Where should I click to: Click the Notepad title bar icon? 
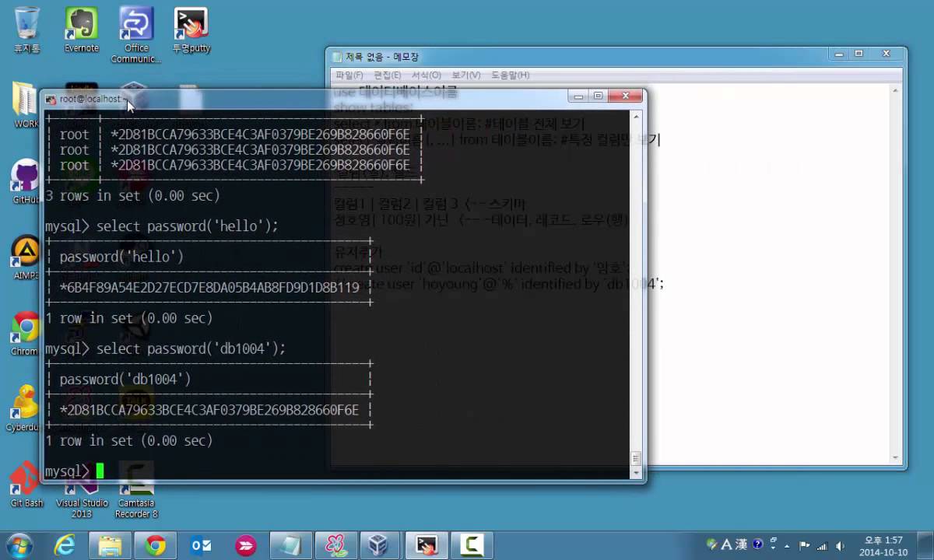click(337, 57)
